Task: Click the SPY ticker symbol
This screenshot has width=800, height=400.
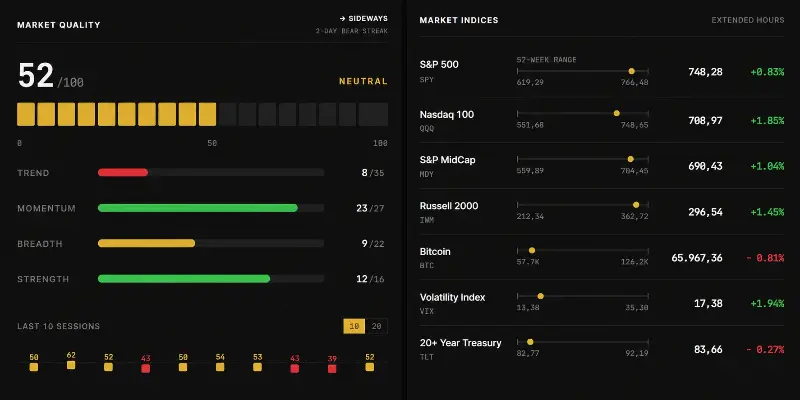Action: point(427,80)
